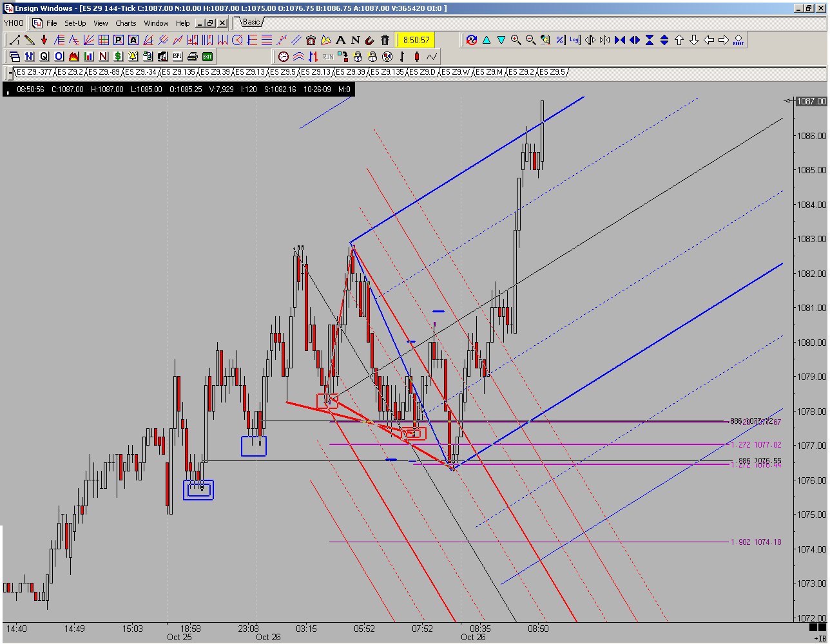The height and width of the screenshot is (644, 830).
Task: Open the yellow bell alerts icon
Action: pos(133,56)
